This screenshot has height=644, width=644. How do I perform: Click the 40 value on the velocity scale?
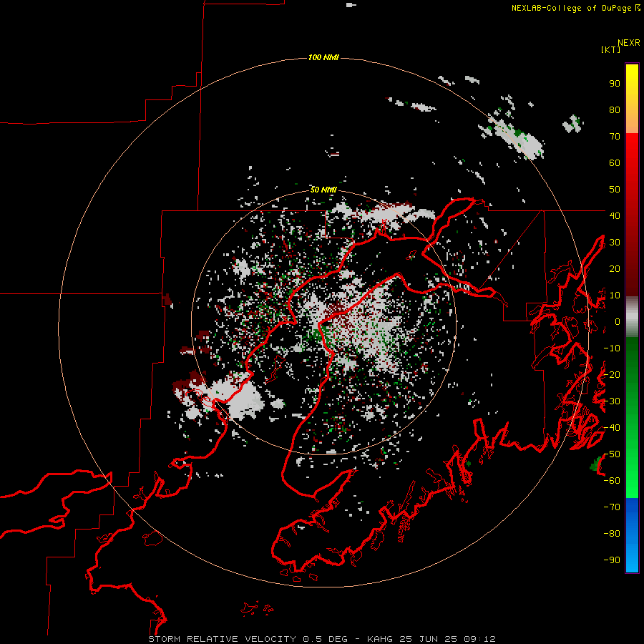click(x=615, y=215)
